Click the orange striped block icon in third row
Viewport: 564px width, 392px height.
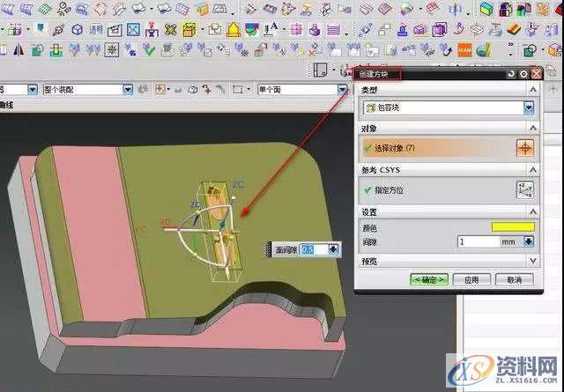(x=464, y=50)
